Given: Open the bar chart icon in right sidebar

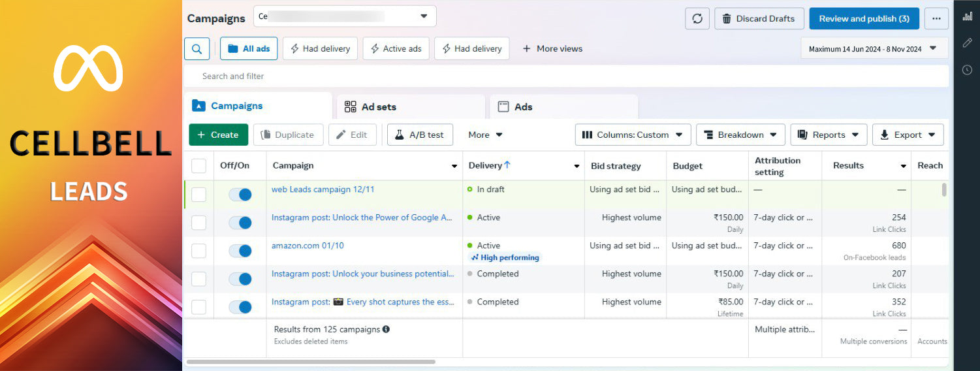Looking at the screenshot, I should (967, 16).
